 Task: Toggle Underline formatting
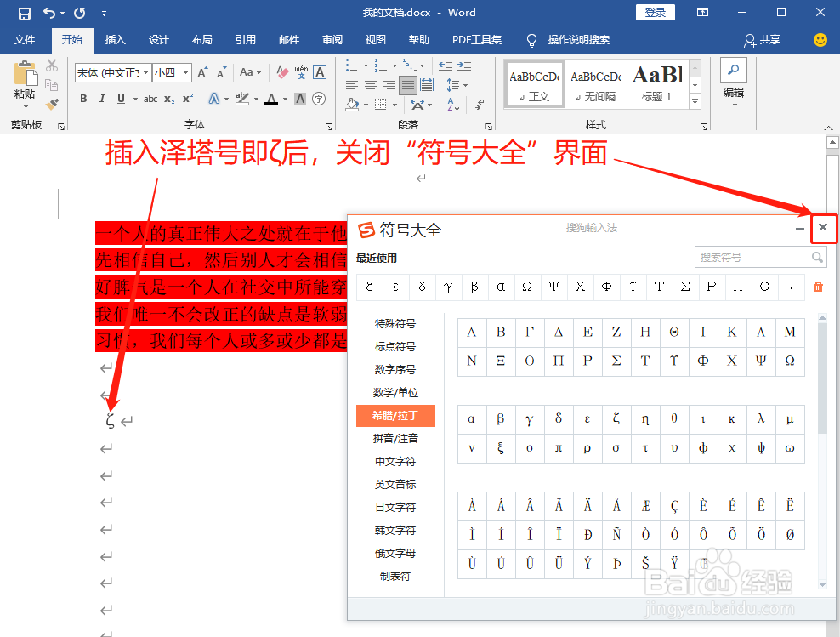point(121,99)
